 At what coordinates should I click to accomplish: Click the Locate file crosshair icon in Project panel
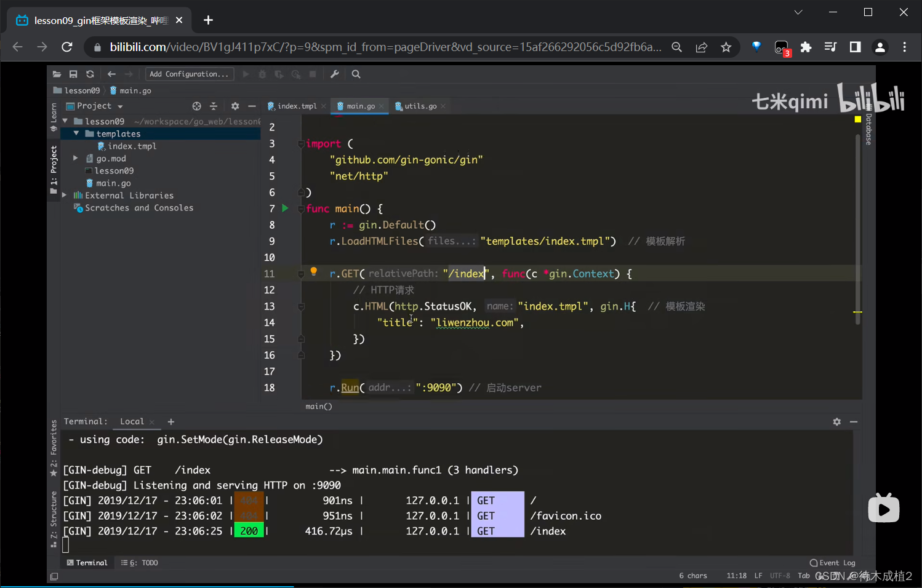(x=196, y=106)
